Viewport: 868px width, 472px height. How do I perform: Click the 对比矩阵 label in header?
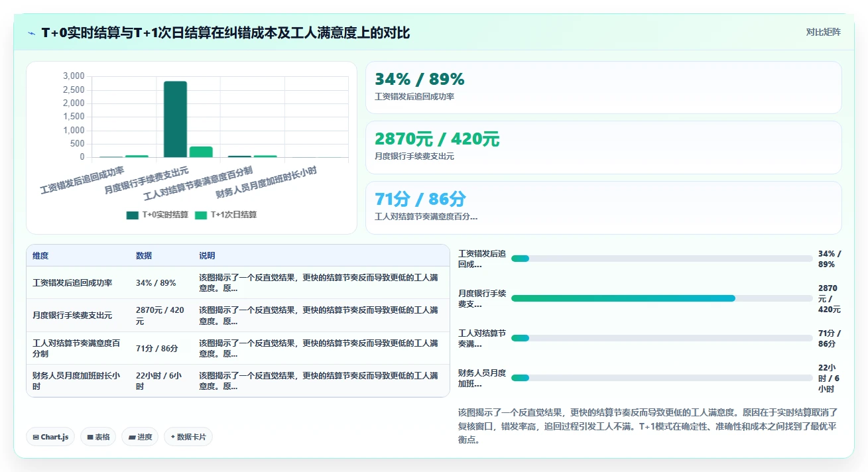pyautogui.click(x=823, y=32)
